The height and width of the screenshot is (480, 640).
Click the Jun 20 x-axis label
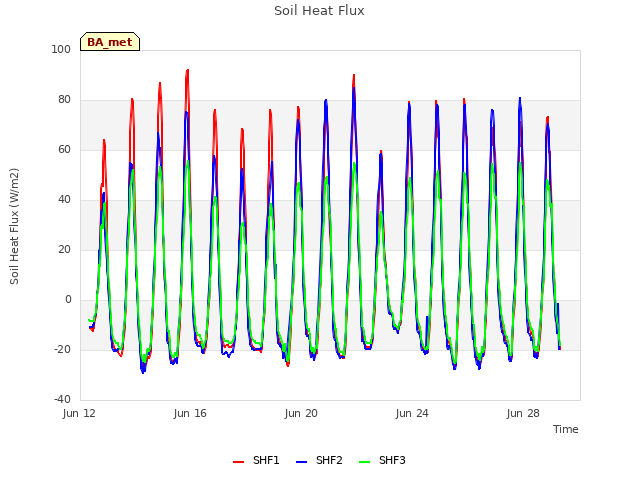point(301,413)
